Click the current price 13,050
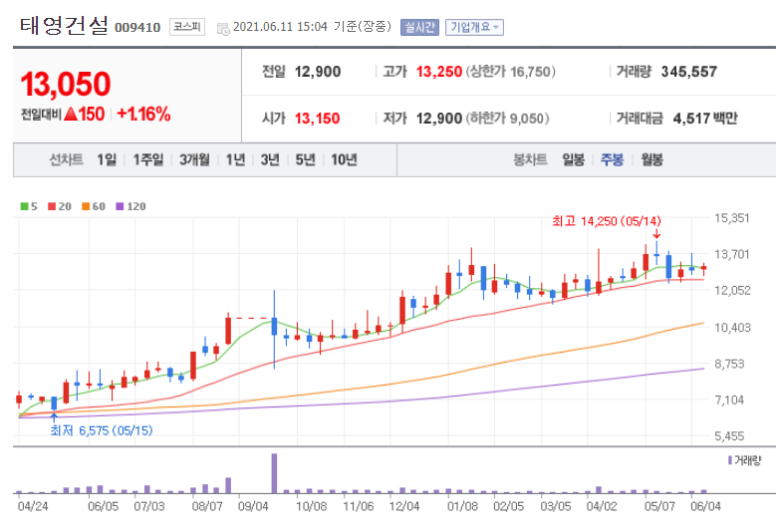 (x=66, y=84)
